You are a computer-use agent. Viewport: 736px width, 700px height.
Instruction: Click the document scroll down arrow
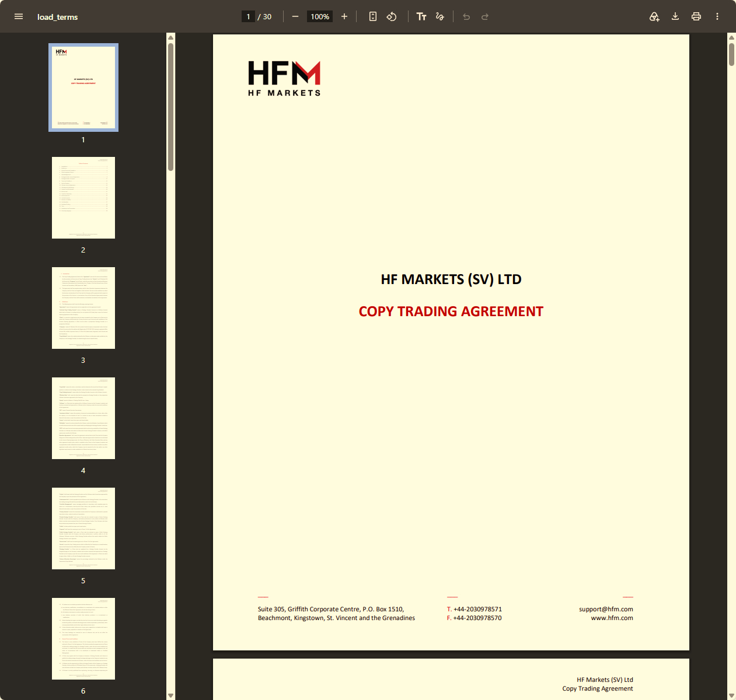click(x=731, y=695)
